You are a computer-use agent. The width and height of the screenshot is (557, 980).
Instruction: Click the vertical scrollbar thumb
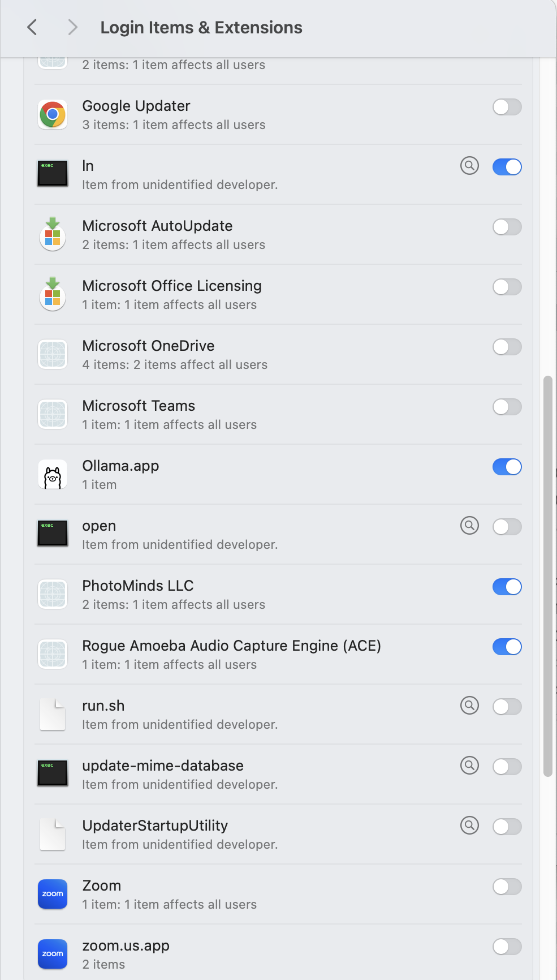click(547, 576)
